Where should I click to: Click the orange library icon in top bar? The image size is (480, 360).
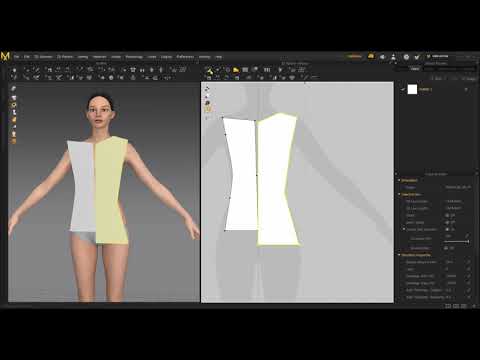[x=371, y=56]
